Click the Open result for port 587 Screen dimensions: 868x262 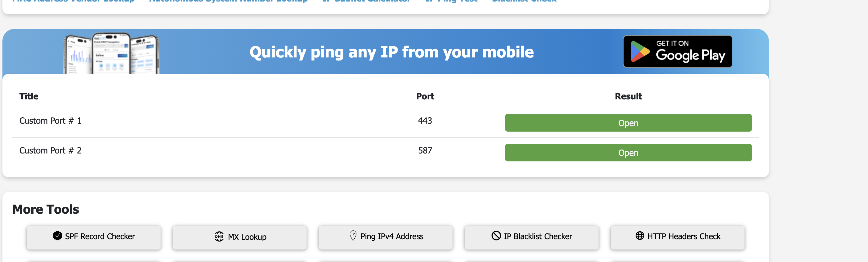click(x=628, y=153)
